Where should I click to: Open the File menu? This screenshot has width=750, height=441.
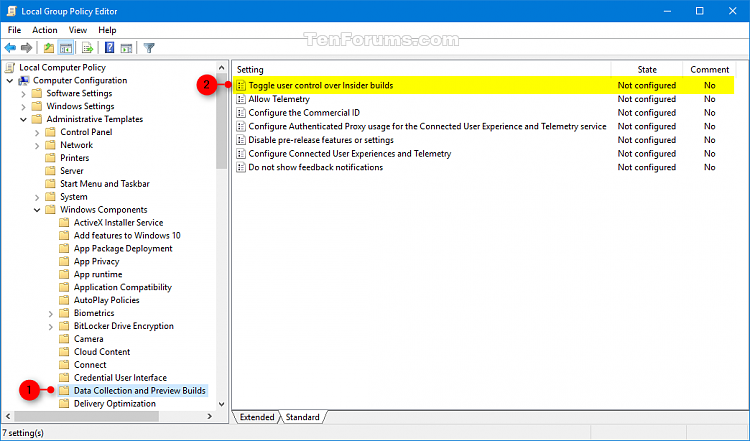tap(14, 30)
